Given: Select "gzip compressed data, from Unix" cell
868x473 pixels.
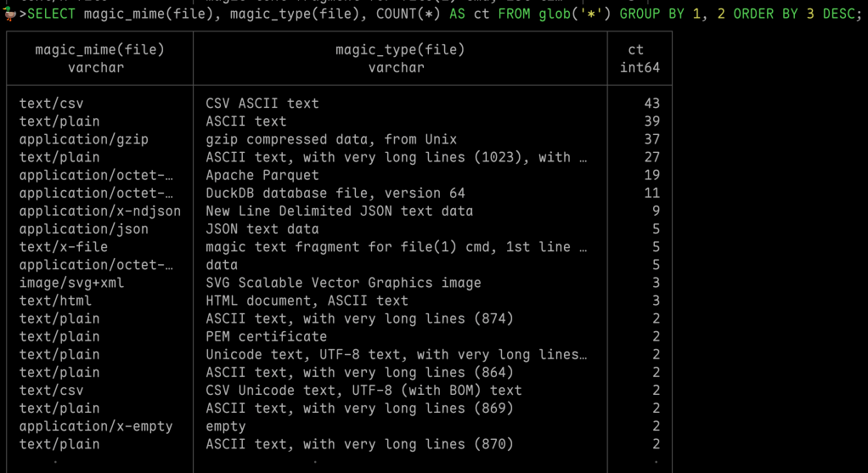Looking at the screenshot, I should [331, 139].
